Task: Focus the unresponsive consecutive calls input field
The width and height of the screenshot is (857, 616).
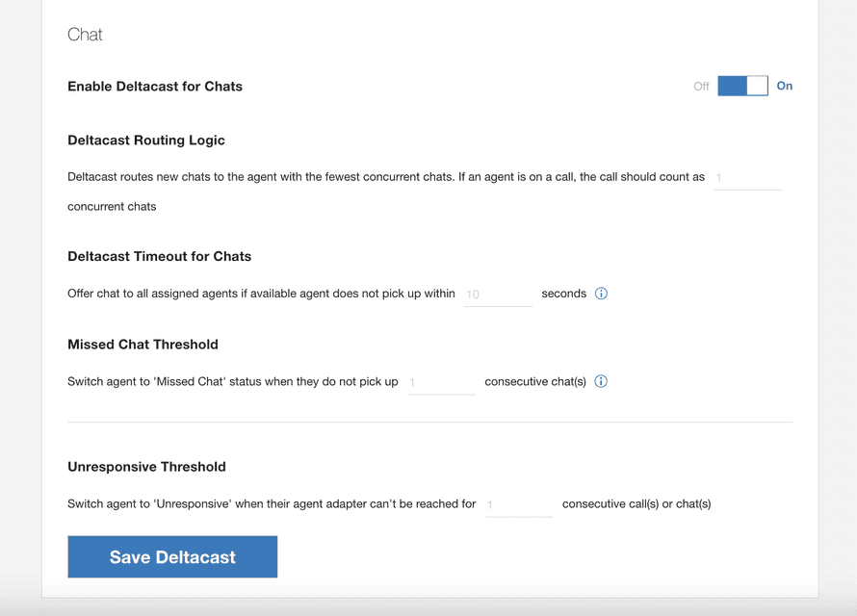Action: coord(519,505)
